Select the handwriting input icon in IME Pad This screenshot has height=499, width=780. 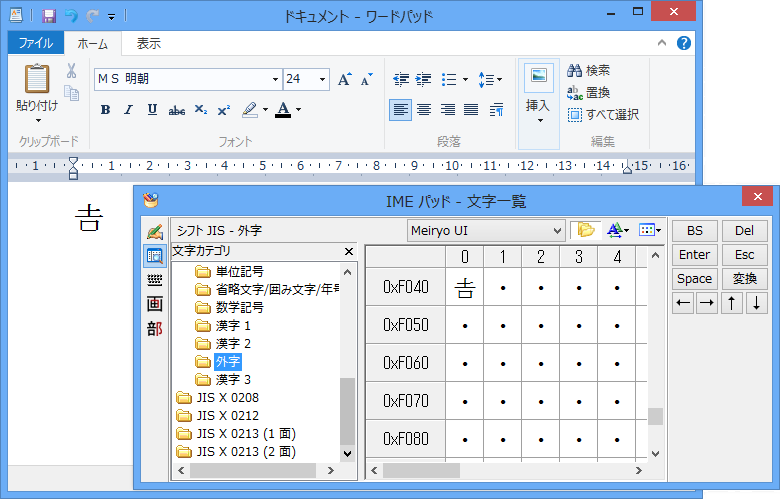pyautogui.click(x=154, y=232)
